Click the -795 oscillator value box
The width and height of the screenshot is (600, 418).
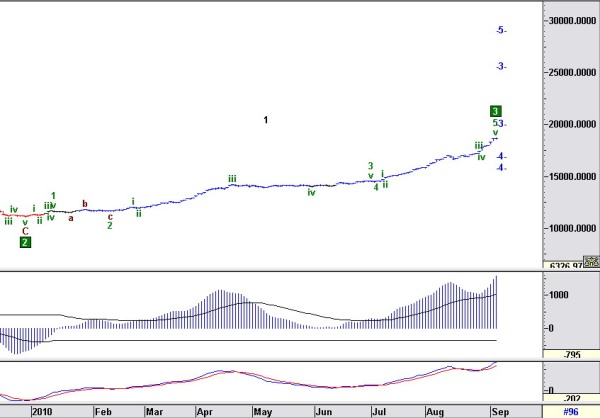pos(571,354)
